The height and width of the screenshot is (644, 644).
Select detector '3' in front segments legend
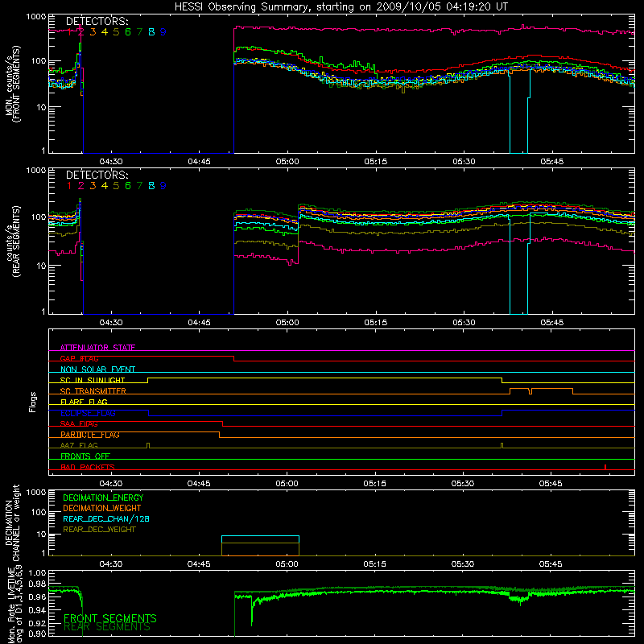[x=93, y=32]
